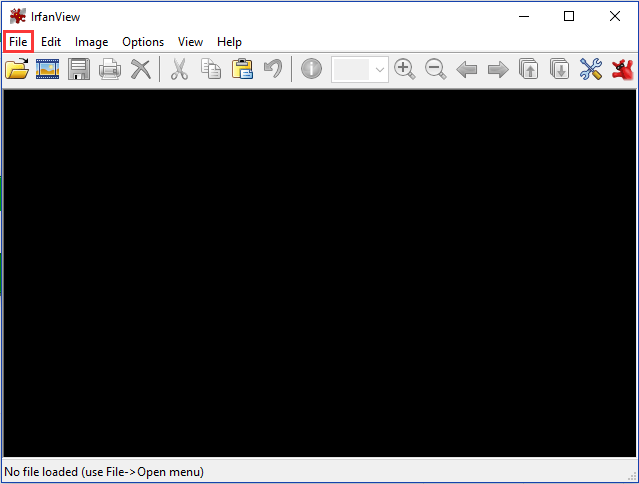Show image Information icon
The width and height of the screenshot is (639, 484).
point(311,69)
